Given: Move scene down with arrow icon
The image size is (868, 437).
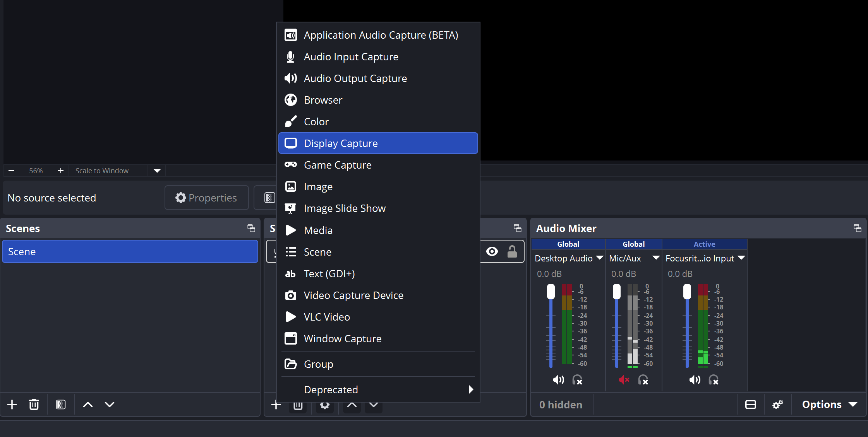Looking at the screenshot, I should point(110,405).
